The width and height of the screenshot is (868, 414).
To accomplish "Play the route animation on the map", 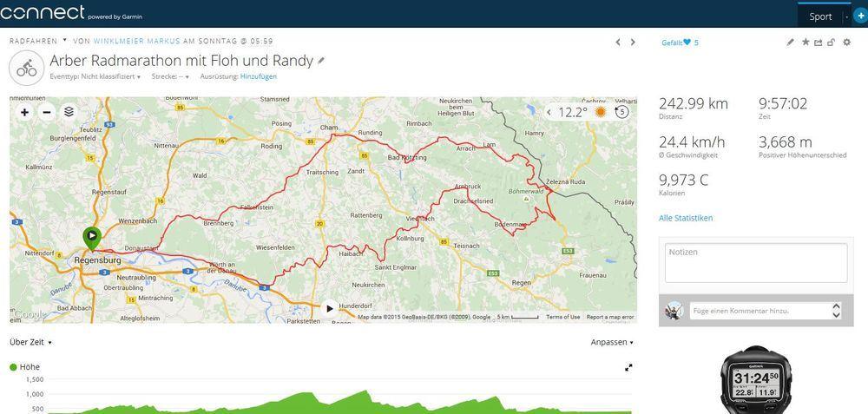I will [329, 307].
